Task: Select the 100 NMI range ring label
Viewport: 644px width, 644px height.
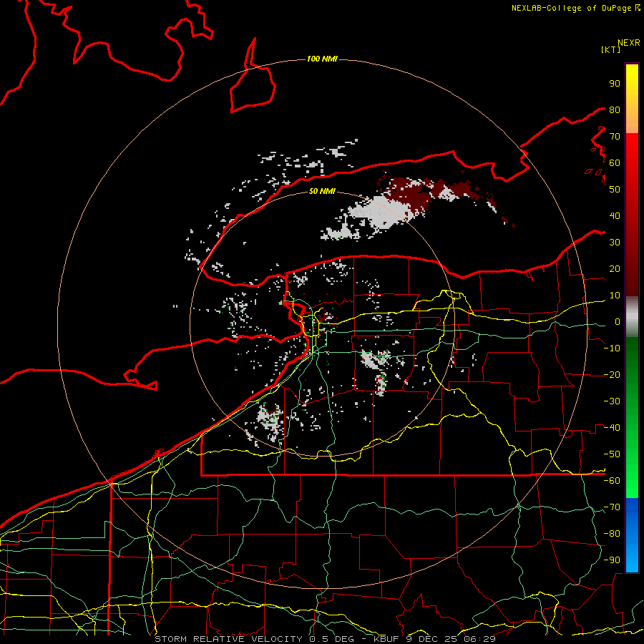Action: tap(322, 59)
